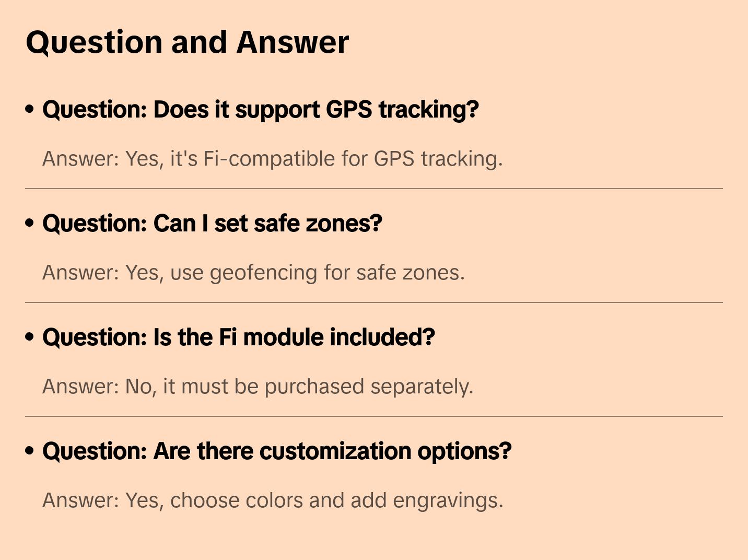Viewport: 748px width, 560px height.
Task: Click the divider below the Fi module answer
Action: [374, 416]
